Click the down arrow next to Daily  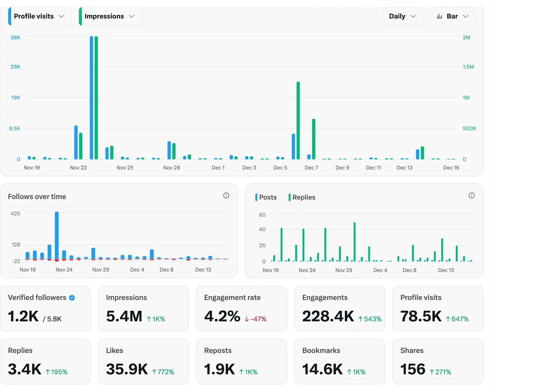click(413, 16)
